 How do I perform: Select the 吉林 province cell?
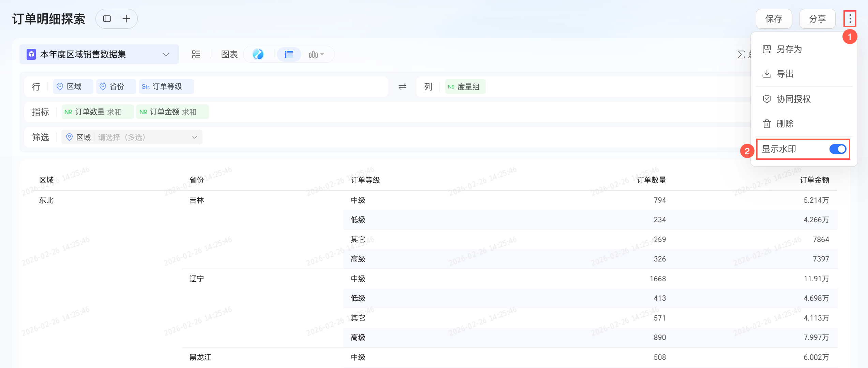point(196,200)
